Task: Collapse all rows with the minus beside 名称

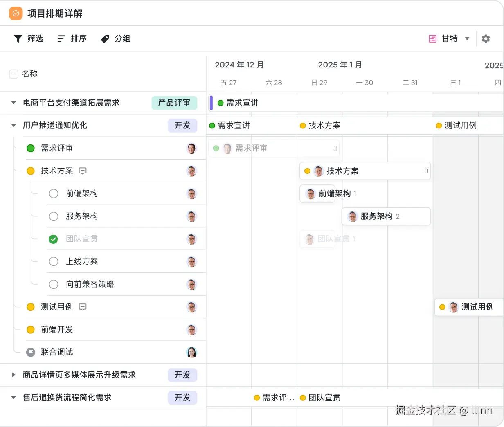Action: point(13,74)
